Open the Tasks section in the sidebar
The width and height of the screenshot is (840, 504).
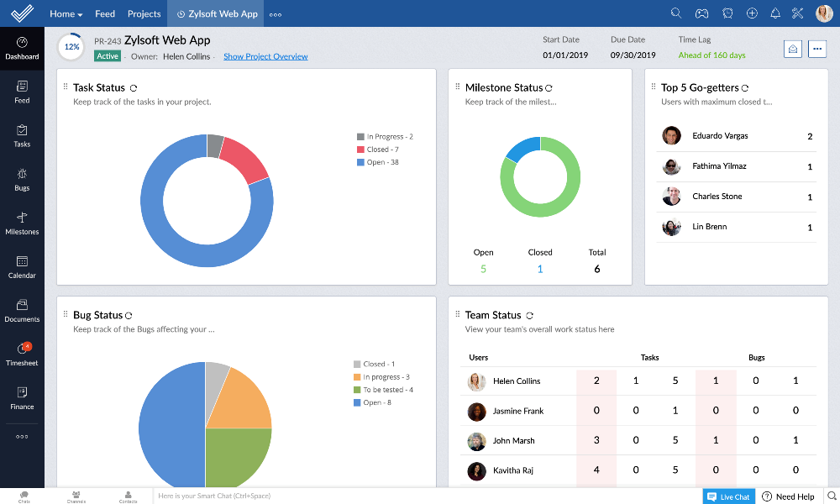[x=23, y=134]
